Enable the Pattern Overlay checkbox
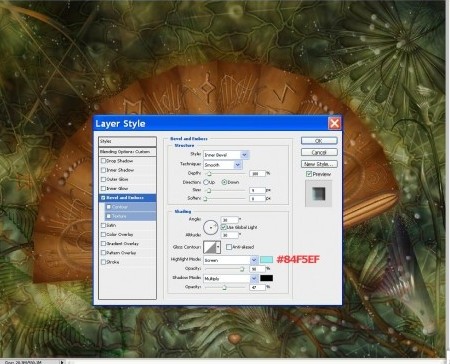The width and height of the screenshot is (450, 364). coord(103,253)
